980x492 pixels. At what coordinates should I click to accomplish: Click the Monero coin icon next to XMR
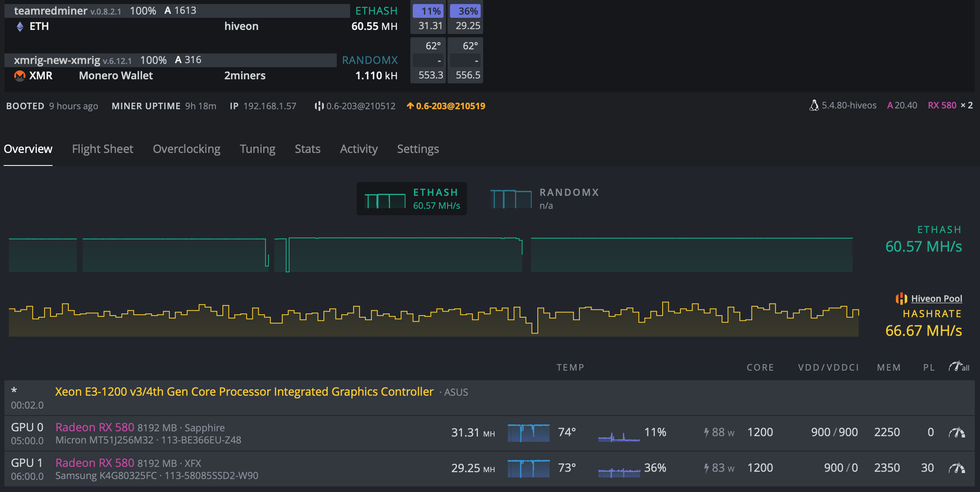pyautogui.click(x=20, y=76)
